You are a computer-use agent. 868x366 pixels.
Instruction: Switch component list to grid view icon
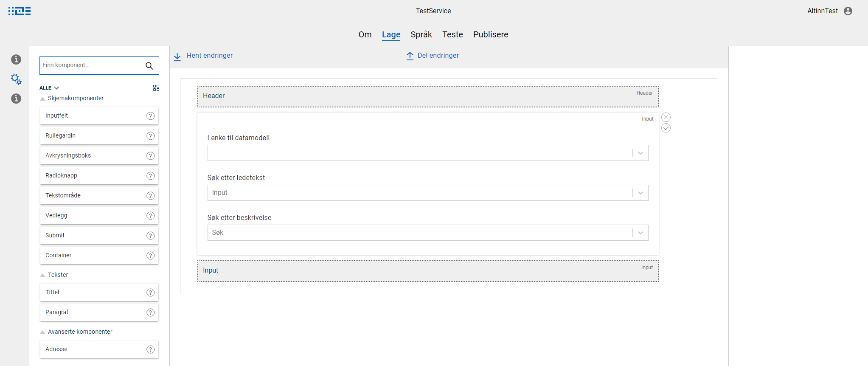156,88
